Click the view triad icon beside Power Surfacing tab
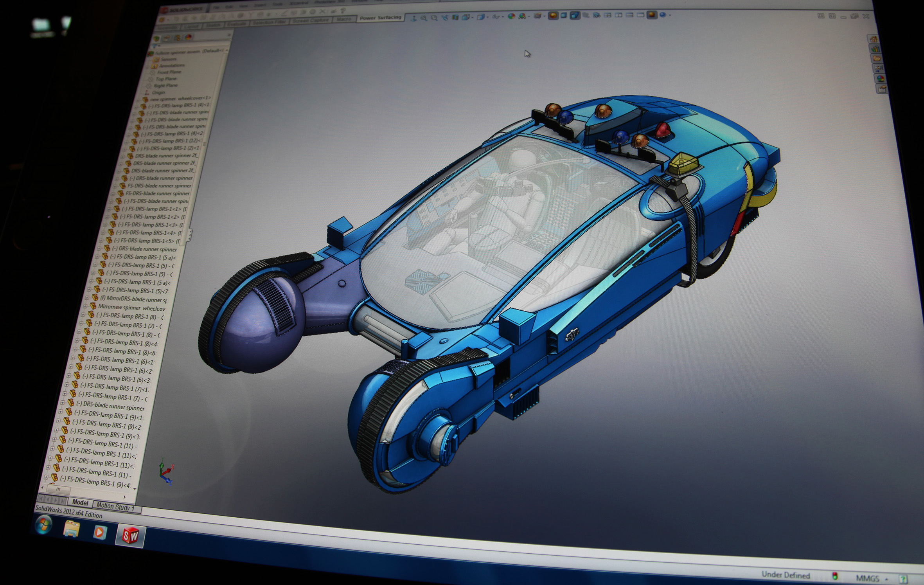The image size is (924, 585). tap(414, 18)
